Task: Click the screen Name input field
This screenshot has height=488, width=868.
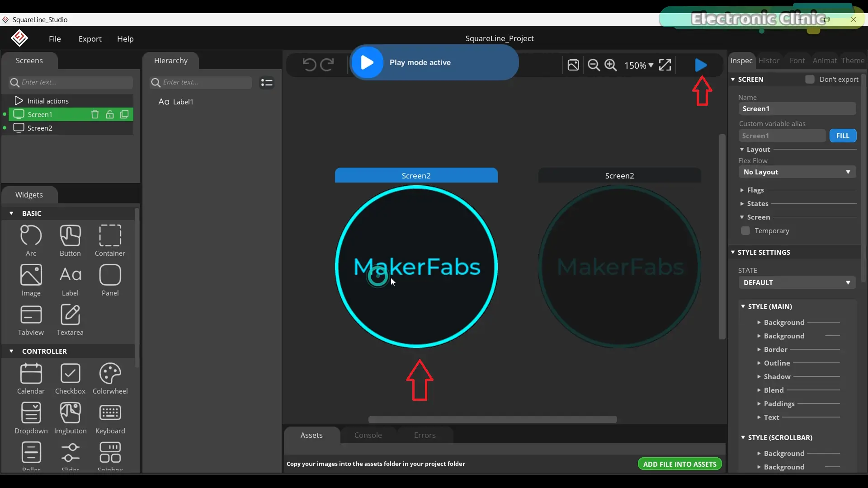Action: tap(797, 109)
